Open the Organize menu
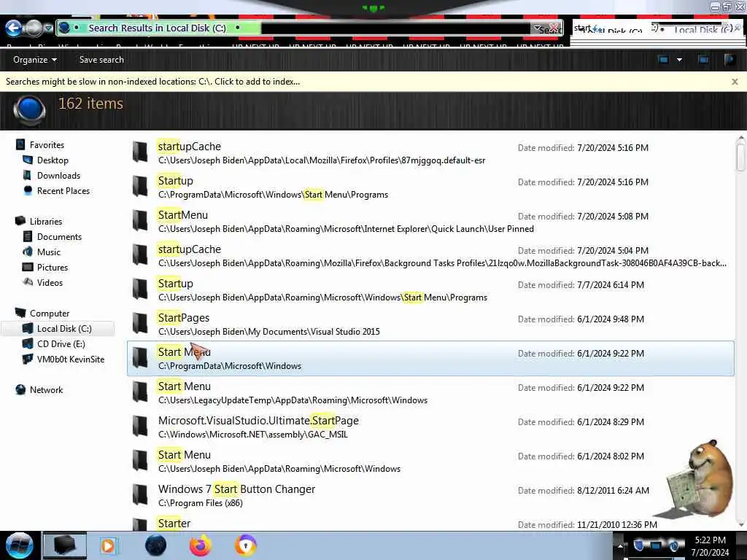 point(35,60)
